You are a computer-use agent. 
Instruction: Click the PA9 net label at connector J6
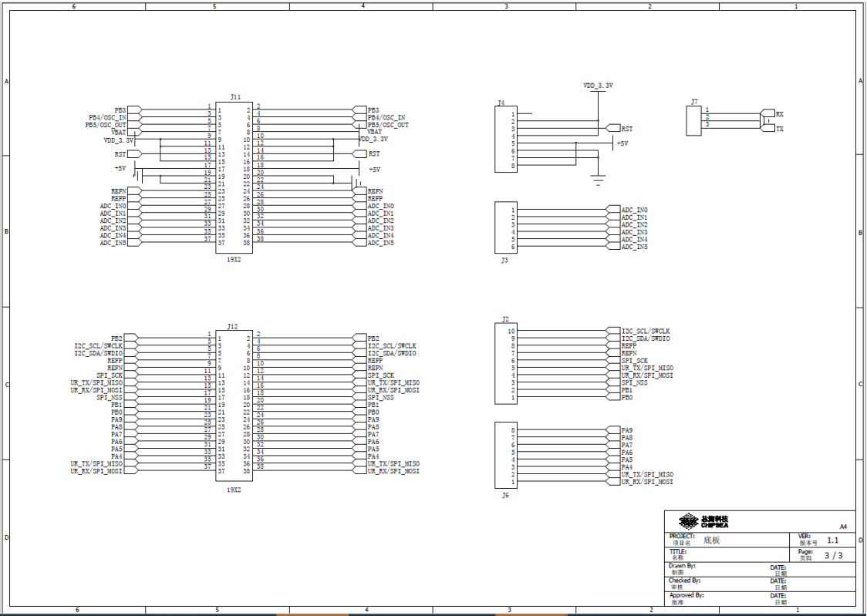[626, 430]
